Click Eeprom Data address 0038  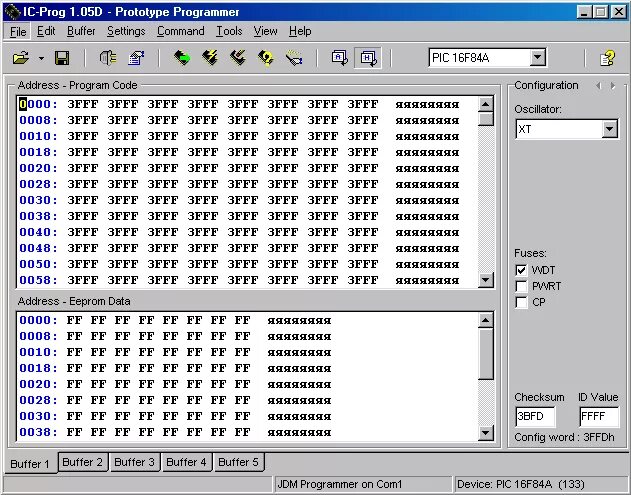pyautogui.click(x=38, y=432)
